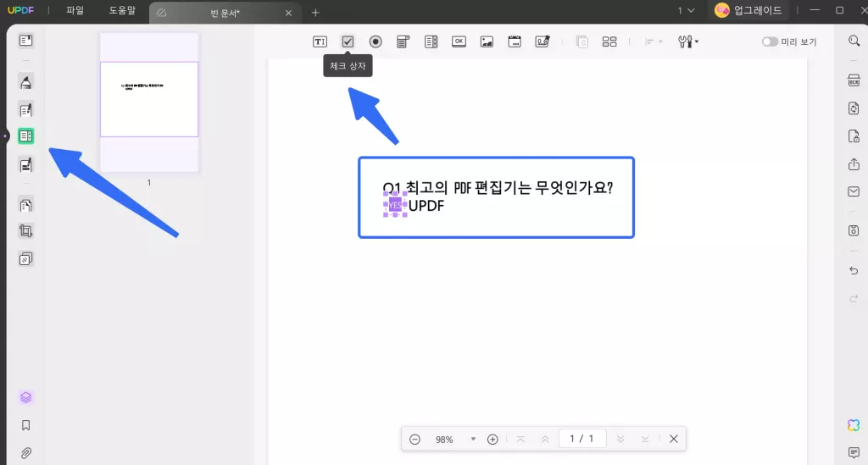Toggle the 미리 보기 preview switch
The height and width of the screenshot is (465, 868).
[x=770, y=42]
